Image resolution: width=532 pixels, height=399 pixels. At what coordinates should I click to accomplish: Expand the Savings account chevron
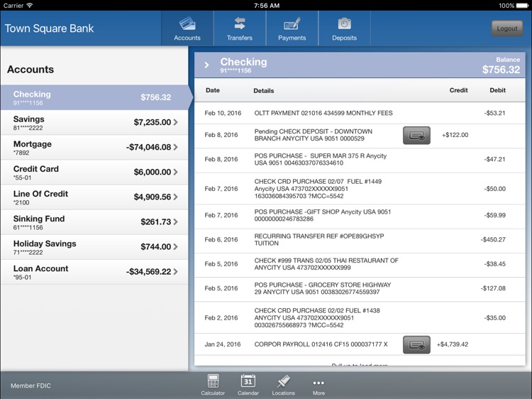click(176, 122)
